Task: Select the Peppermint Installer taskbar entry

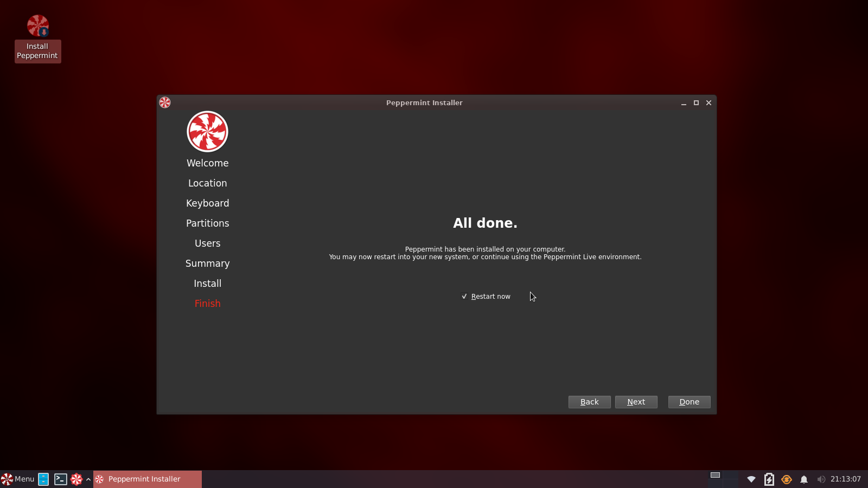Action: [x=143, y=479]
